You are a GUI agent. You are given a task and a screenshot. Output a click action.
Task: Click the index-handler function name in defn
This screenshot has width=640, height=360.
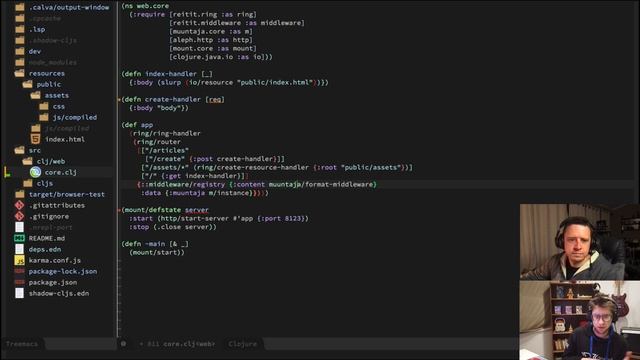click(171, 74)
